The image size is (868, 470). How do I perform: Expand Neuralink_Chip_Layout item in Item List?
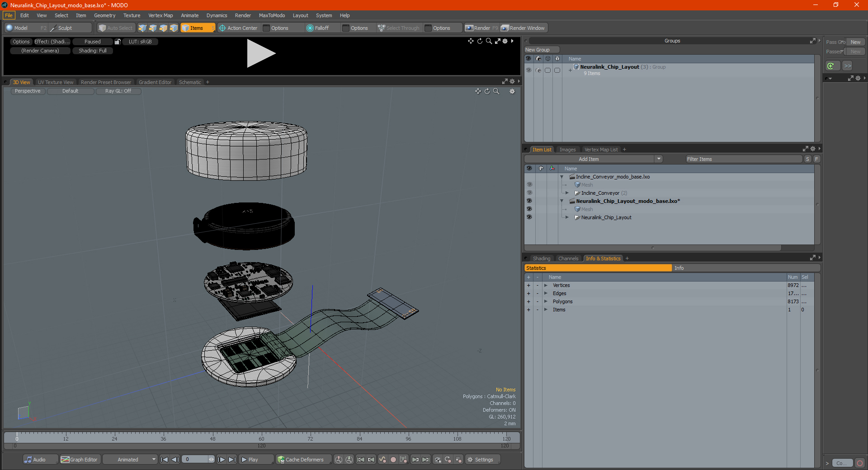point(567,217)
